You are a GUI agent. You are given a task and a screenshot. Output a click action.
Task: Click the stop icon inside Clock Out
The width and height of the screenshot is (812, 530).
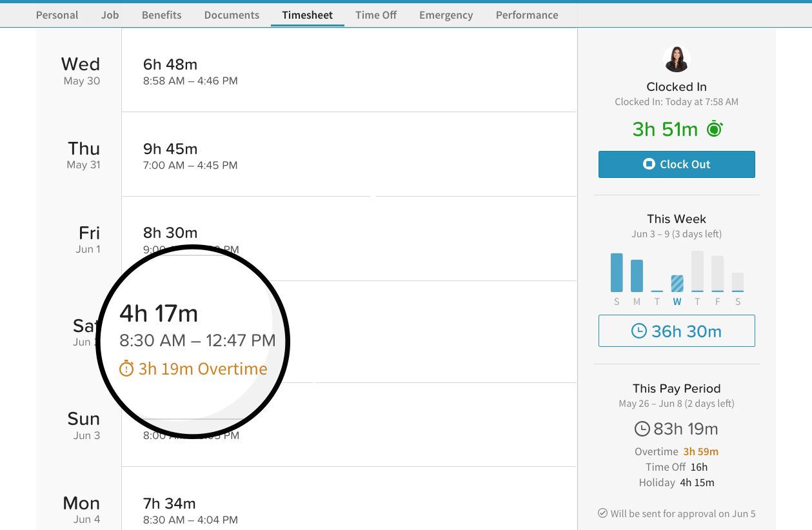pyautogui.click(x=649, y=164)
